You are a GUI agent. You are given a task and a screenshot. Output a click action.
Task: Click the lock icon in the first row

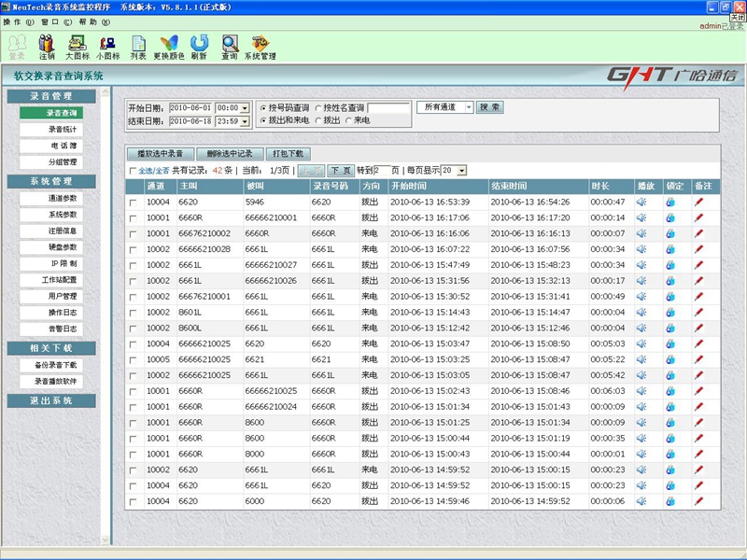click(x=669, y=202)
